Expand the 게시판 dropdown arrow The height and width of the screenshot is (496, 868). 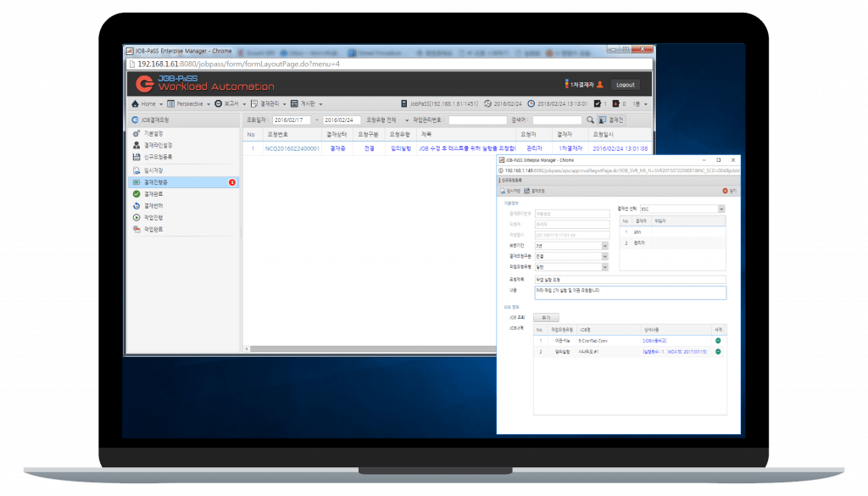(x=320, y=104)
